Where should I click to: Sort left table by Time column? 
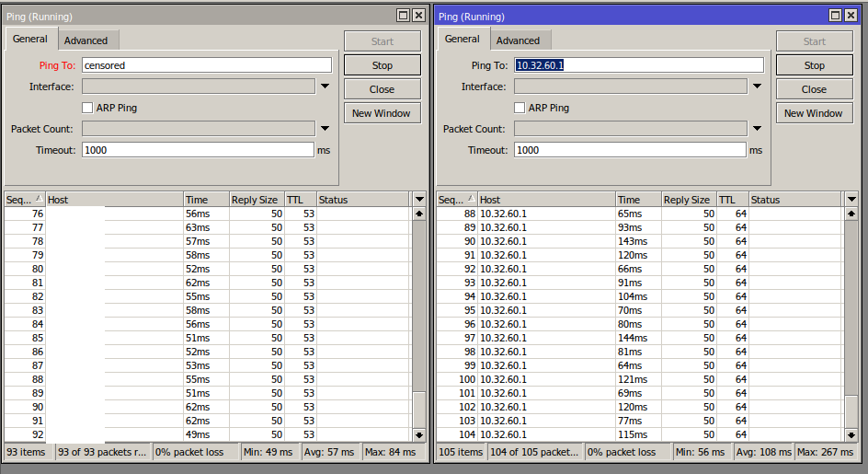tap(207, 200)
